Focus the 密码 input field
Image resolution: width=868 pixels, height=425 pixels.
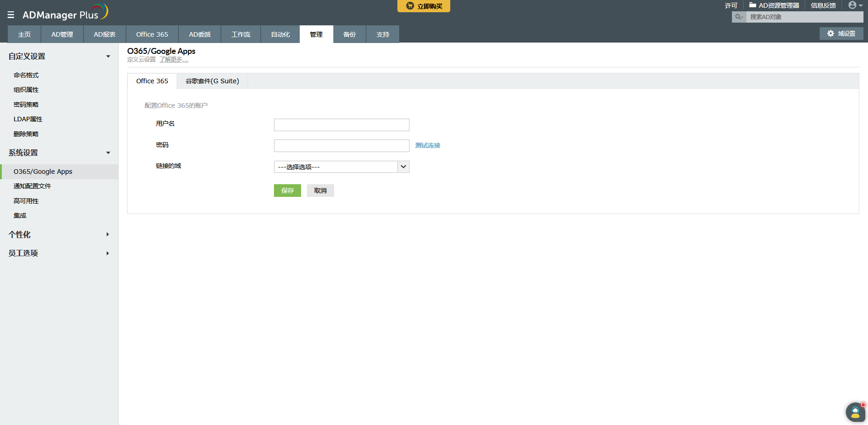click(342, 146)
